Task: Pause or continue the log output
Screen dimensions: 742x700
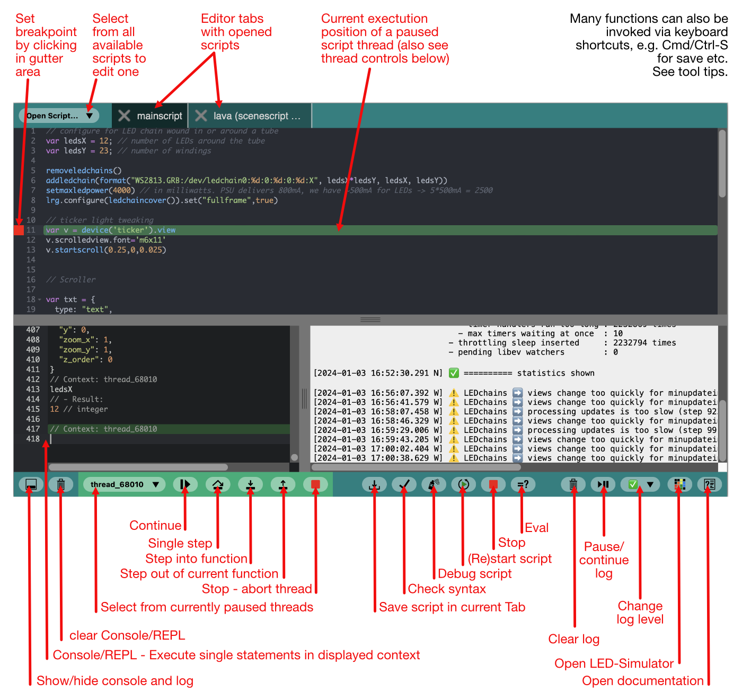Action: (x=604, y=484)
